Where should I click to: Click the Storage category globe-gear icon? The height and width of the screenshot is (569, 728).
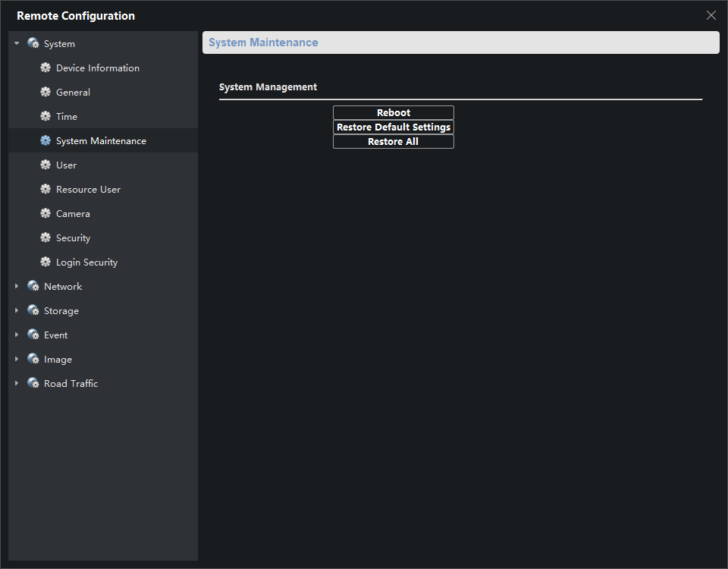click(x=33, y=311)
